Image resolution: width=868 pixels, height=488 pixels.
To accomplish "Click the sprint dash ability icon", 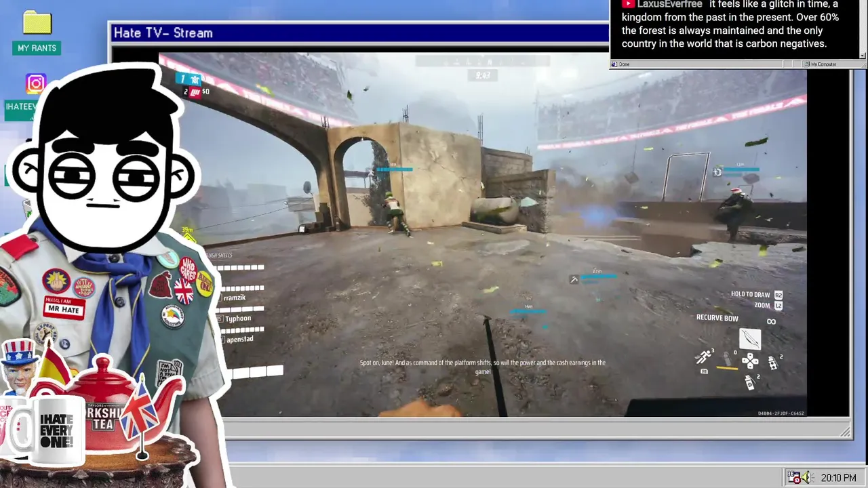I will coord(704,356).
